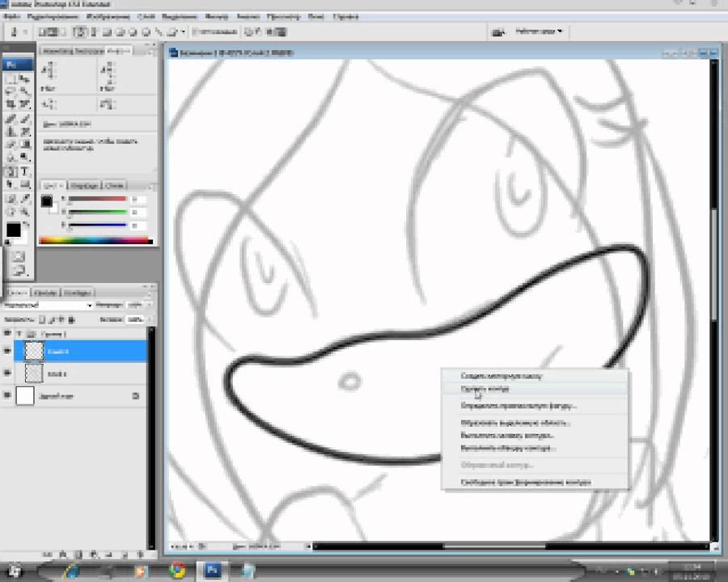Open the Файл menu
The height and width of the screenshot is (582, 728).
click(x=11, y=17)
